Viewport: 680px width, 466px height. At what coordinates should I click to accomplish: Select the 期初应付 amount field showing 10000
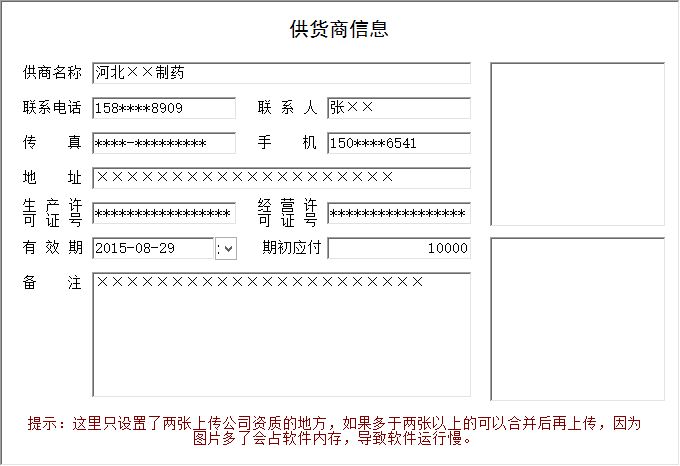click(x=398, y=248)
